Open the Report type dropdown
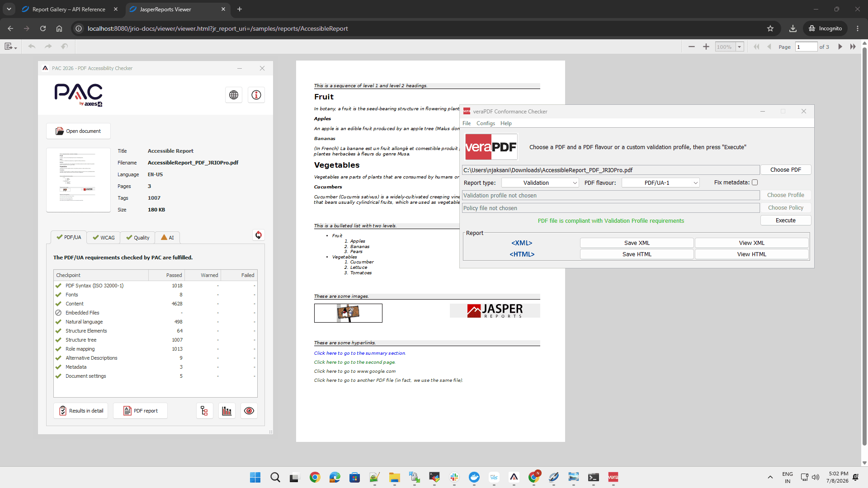 click(x=540, y=183)
